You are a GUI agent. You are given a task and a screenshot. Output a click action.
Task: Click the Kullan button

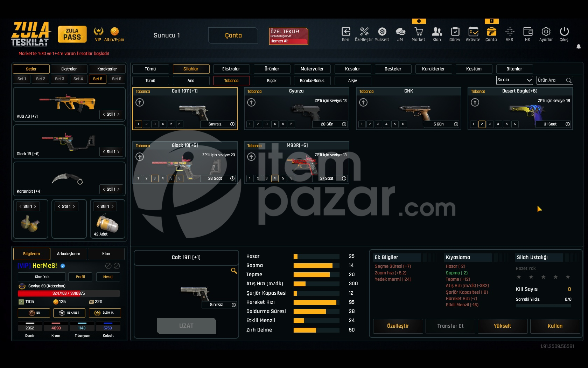click(555, 326)
